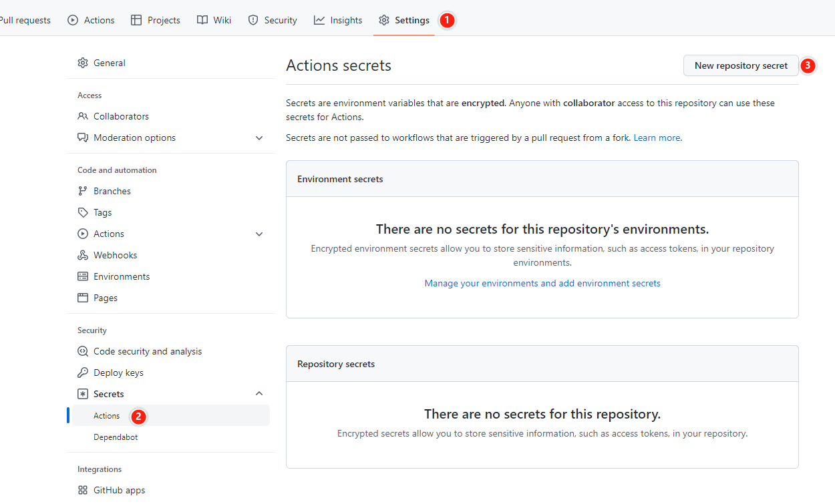The image size is (835, 504).
Task: Select Dependabot under Secrets
Action: pos(116,437)
